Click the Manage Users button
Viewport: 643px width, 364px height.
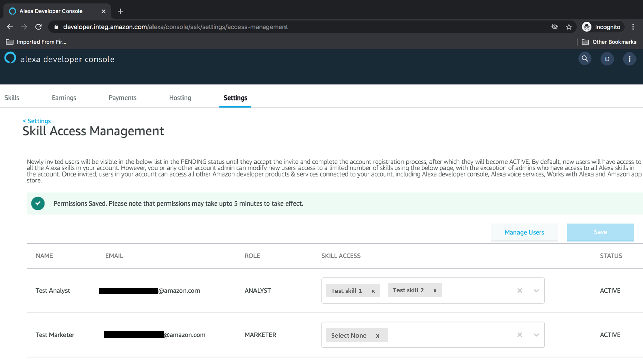[524, 232]
